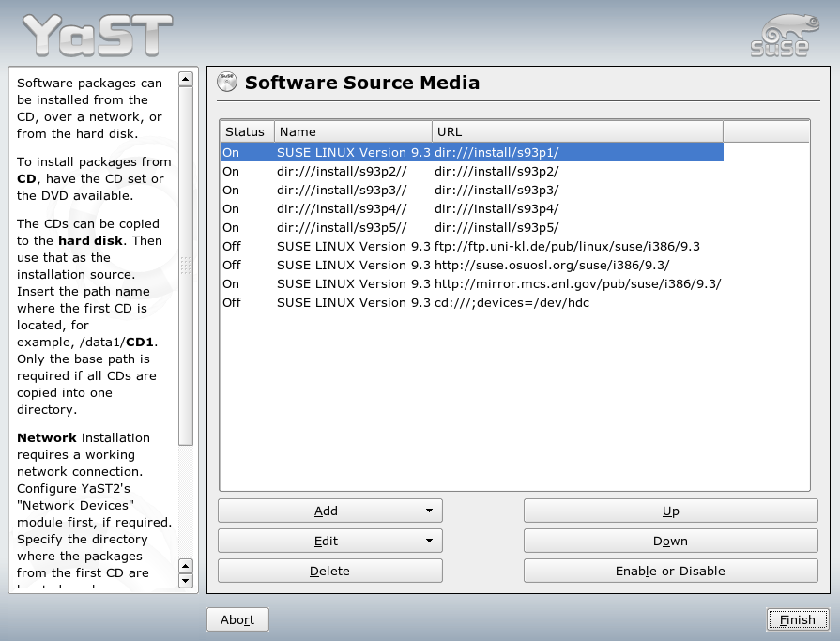Select the mirror.mcs.anl.gov source row

[x=472, y=283]
